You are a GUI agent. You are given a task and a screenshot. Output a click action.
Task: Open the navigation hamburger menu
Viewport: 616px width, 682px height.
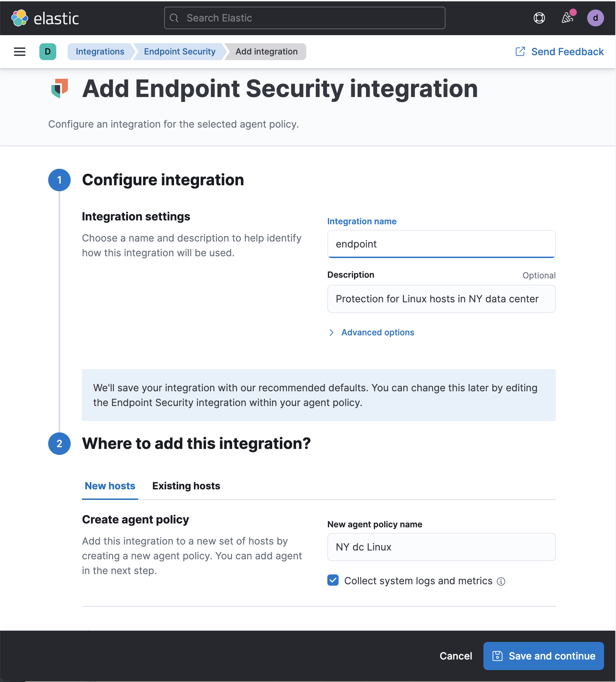[19, 51]
